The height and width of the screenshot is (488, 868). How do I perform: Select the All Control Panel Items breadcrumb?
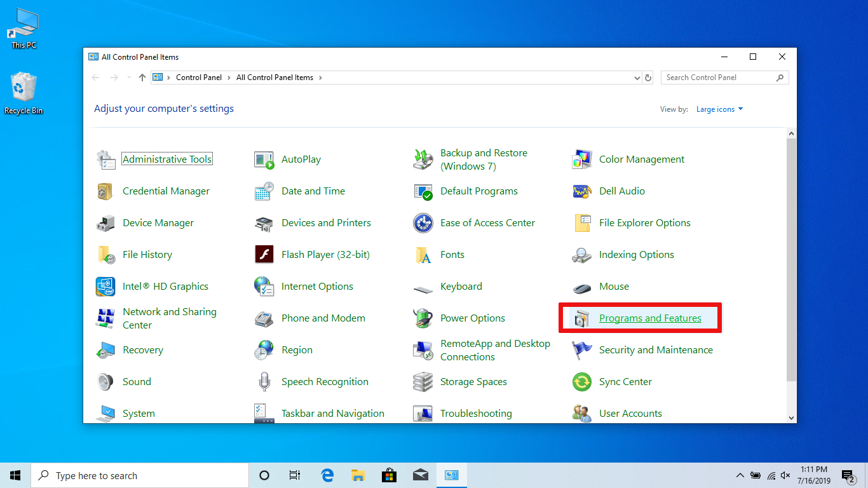point(275,78)
